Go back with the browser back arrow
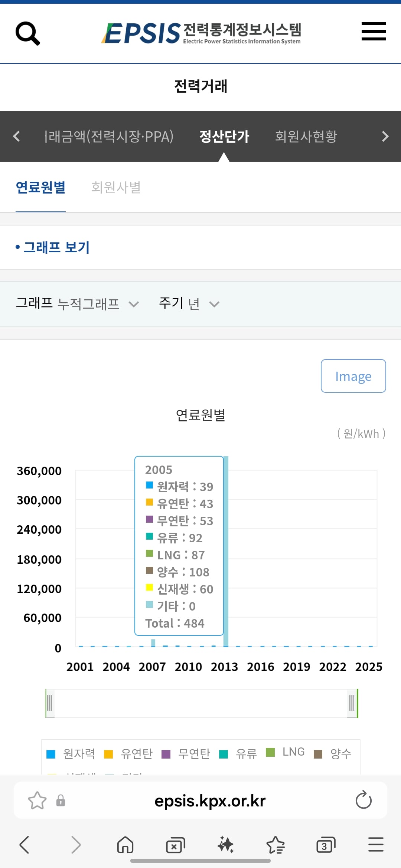The height and width of the screenshot is (868, 401). point(25,845)
